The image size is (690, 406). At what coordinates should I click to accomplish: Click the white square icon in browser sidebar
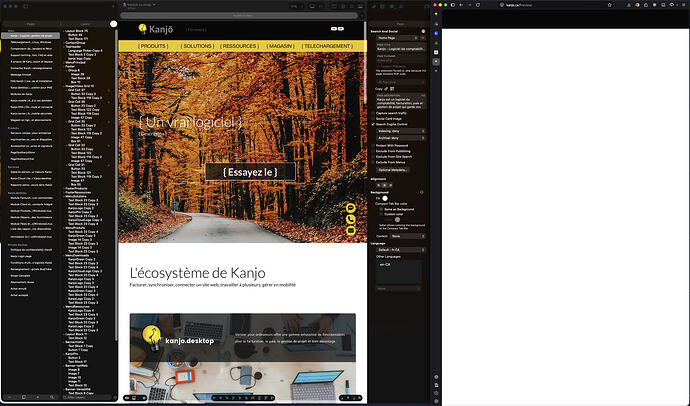click(436, 52)
